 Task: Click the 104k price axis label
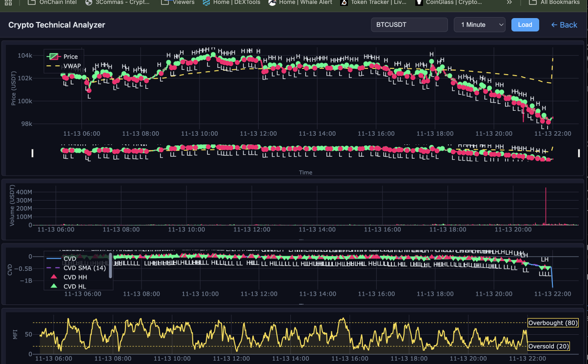pos(24,55)
